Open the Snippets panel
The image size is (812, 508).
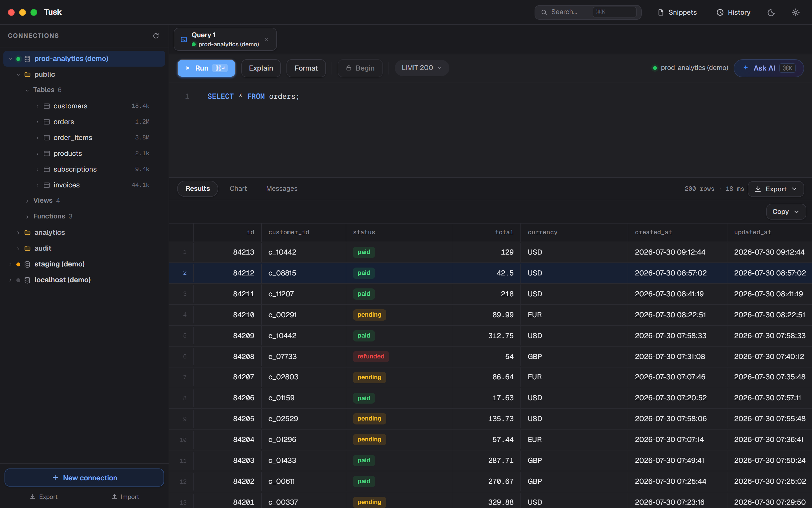click(678, 12)
